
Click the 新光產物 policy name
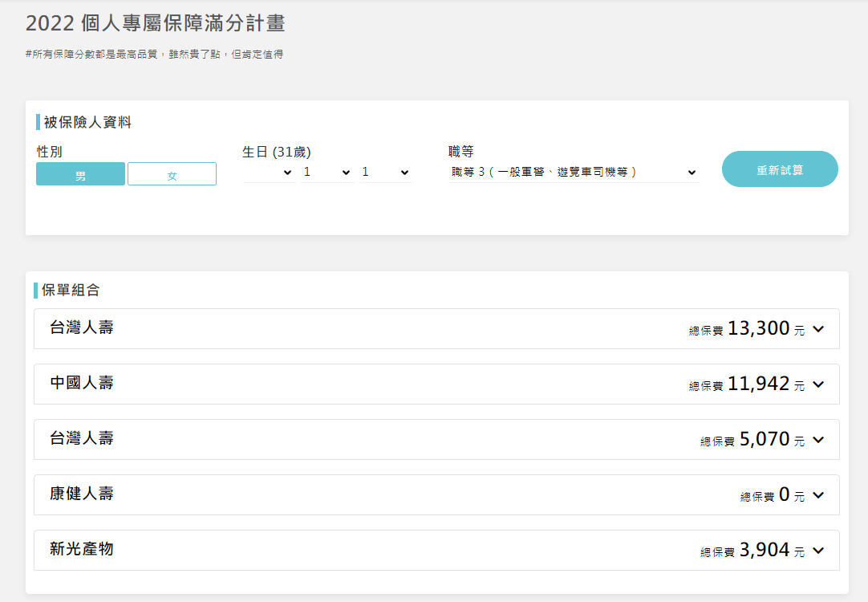point(82,549)
